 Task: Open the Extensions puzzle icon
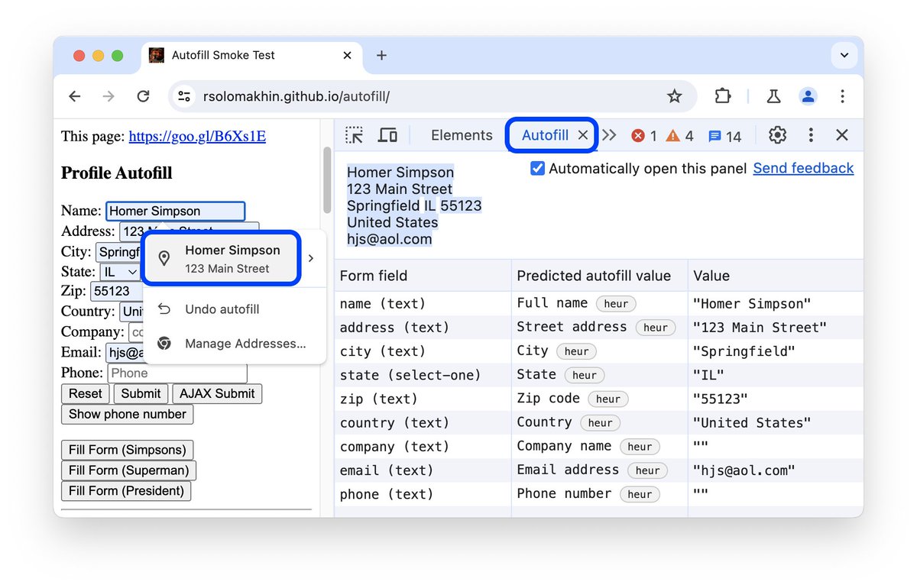tap(722, 96)
